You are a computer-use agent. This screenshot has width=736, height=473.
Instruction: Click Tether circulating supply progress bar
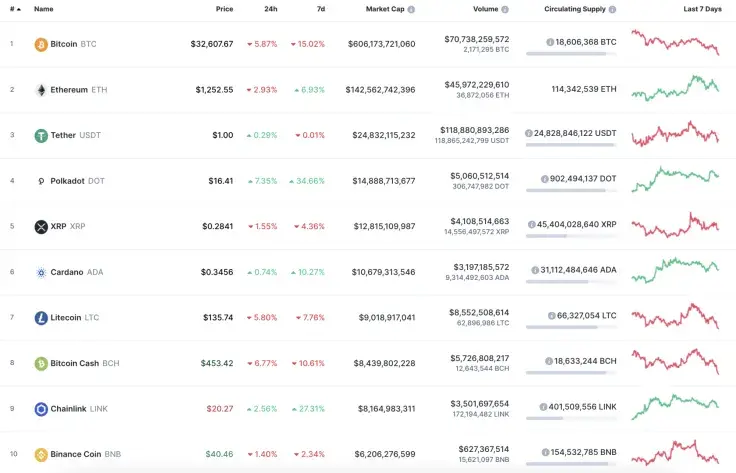click(571, 145)
